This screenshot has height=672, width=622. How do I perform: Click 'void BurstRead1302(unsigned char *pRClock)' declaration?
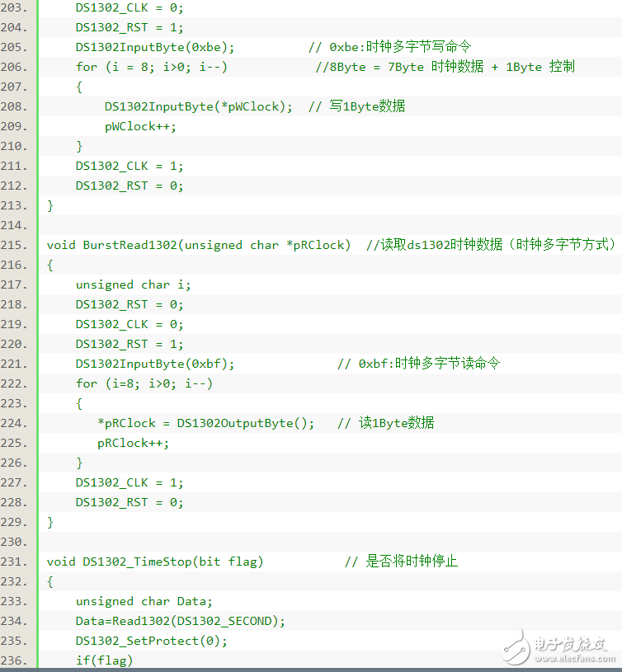click(199, 245)
